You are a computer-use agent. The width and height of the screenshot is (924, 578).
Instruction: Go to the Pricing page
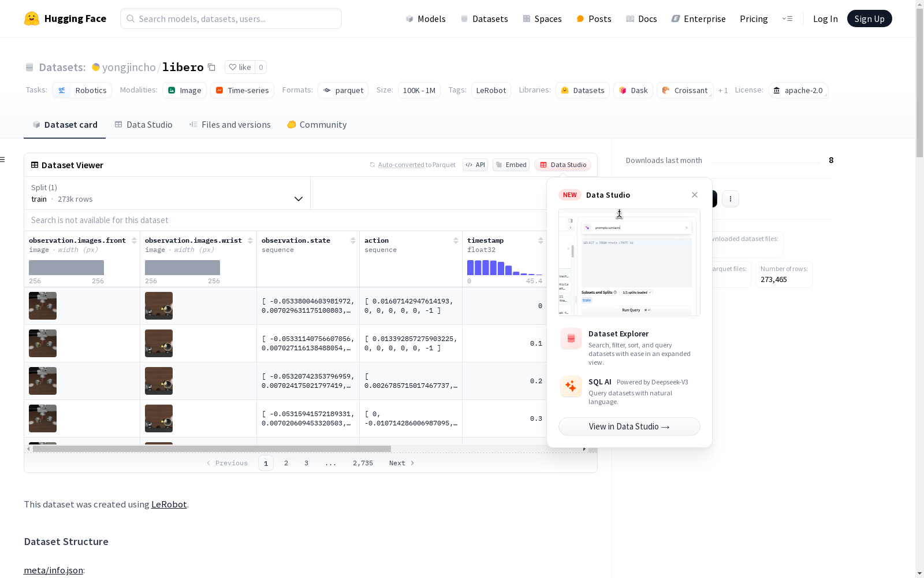click(x=754, y=18)
